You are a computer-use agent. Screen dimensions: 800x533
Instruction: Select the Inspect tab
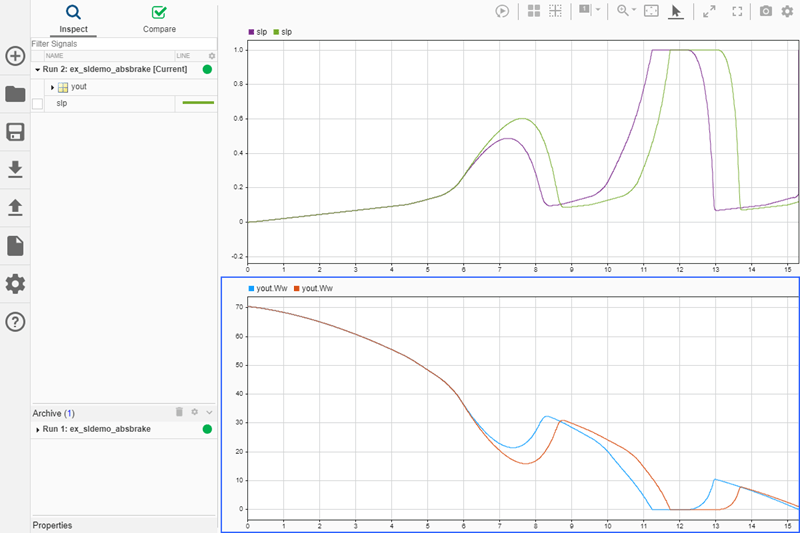click(x=73, y=19)
